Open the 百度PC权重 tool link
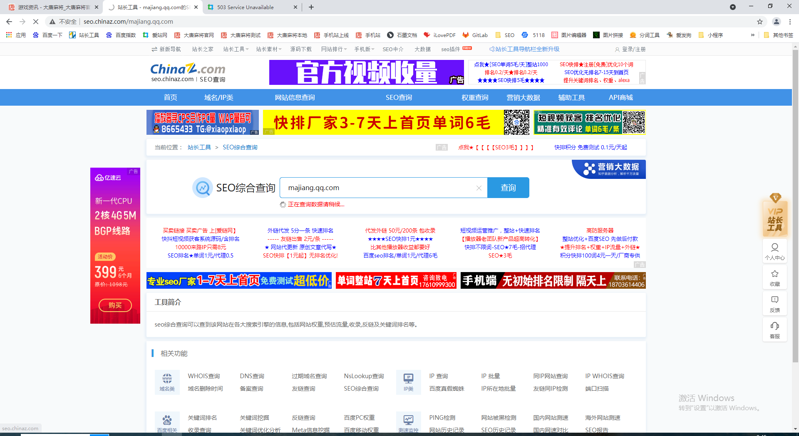This screenshot has height=436, width=799. point(359,418)
